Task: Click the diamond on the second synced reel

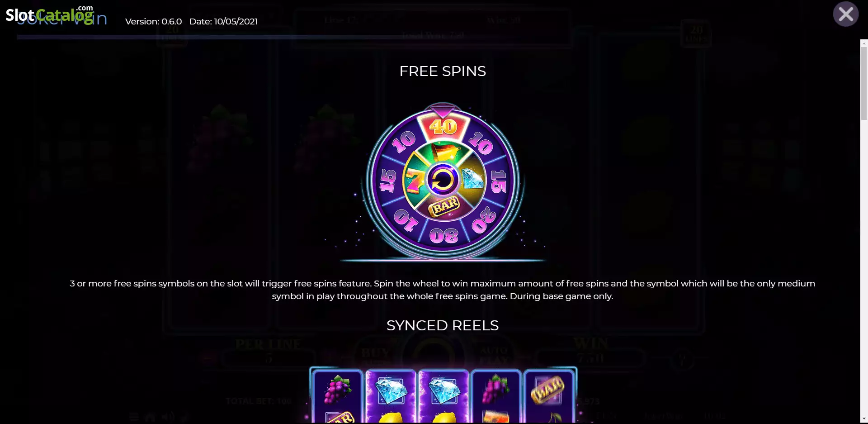Action: 390,391
